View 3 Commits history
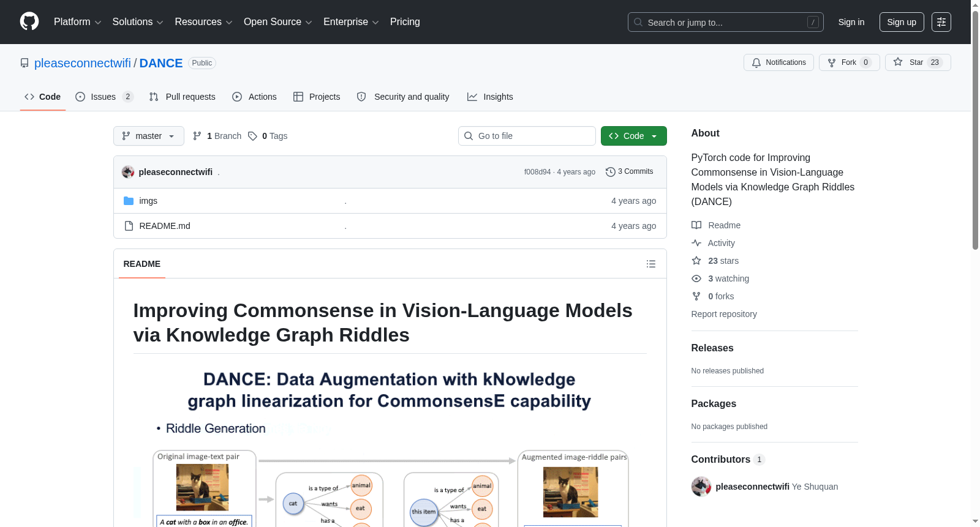980x527 pixels. click(x=630, y=172)
